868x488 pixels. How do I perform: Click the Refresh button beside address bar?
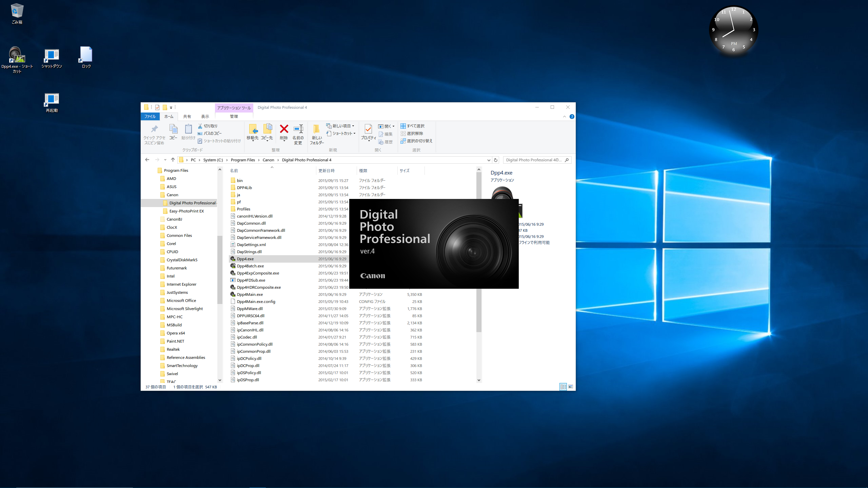coord(496,160)
